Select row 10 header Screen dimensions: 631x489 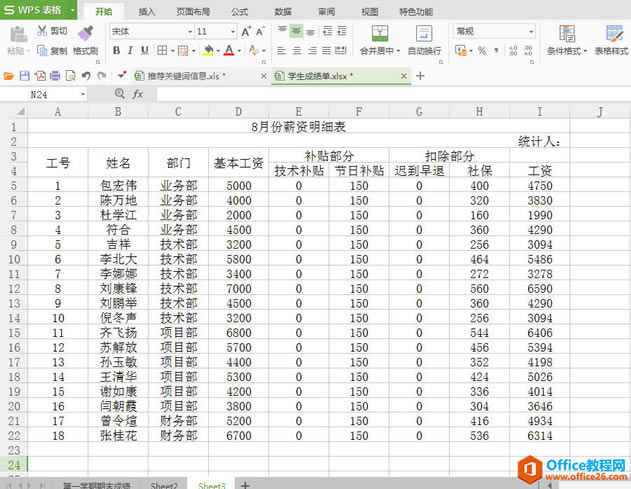tap(14, 259)
